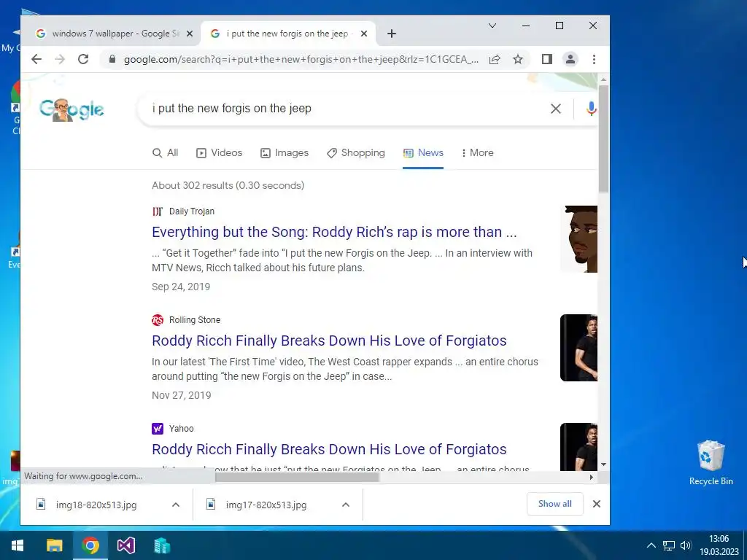This screenshot has width=747, height=560.
Task: Select the News results tab
Action: 423,153
